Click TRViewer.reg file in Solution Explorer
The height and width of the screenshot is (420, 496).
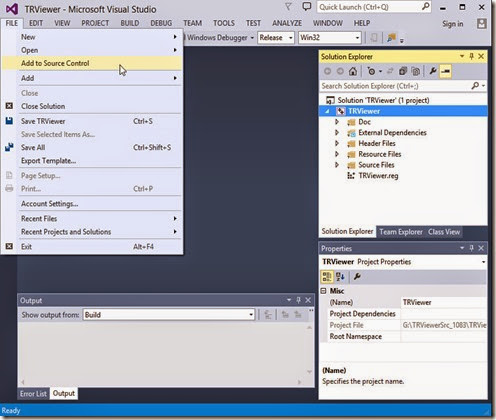[378, 176]
